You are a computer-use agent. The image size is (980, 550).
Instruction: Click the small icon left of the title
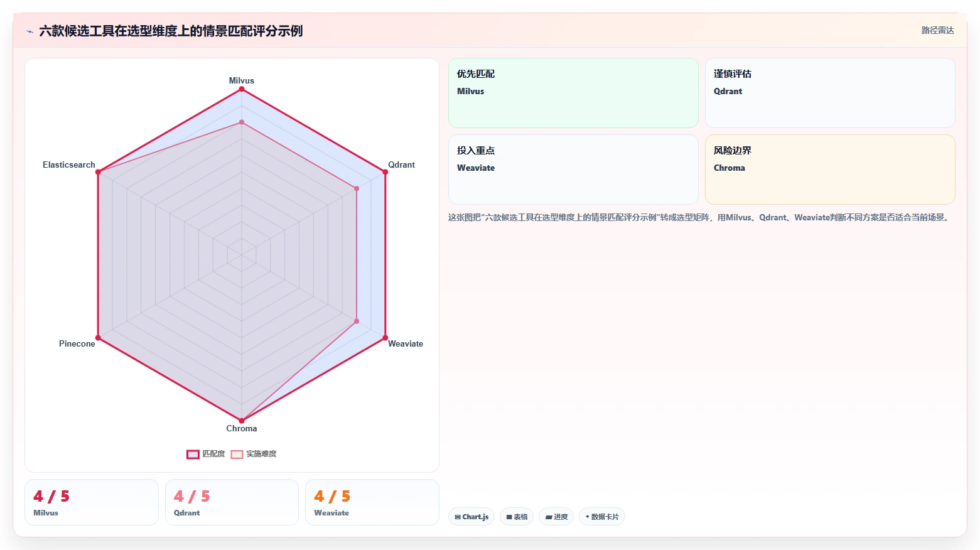click(30, 31)
